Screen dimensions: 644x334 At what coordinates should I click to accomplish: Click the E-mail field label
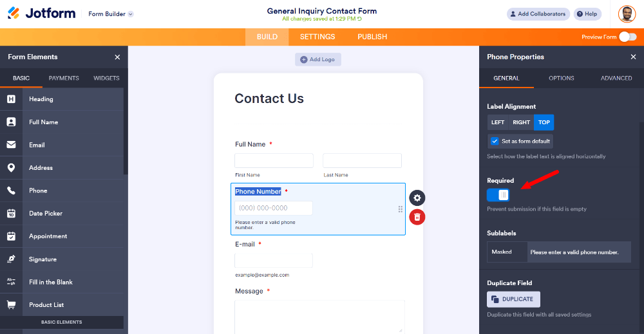click(x=245, y=244)
